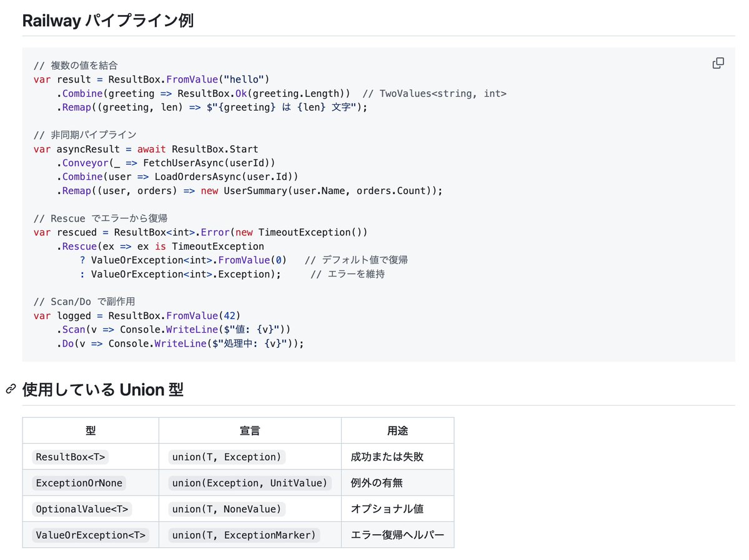The height and width of the screenshot is (560, 749).
Task: Select the ExceptionOrNone table cell
Action: point(91,483)
